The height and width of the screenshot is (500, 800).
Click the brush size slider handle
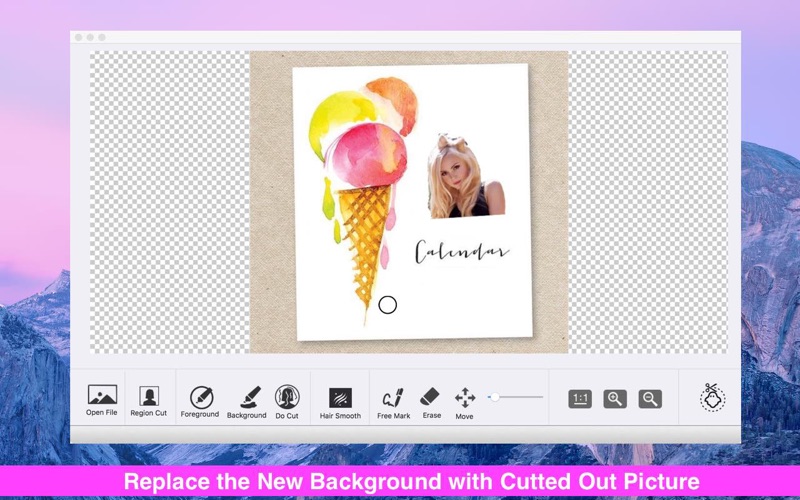(494, 397)
